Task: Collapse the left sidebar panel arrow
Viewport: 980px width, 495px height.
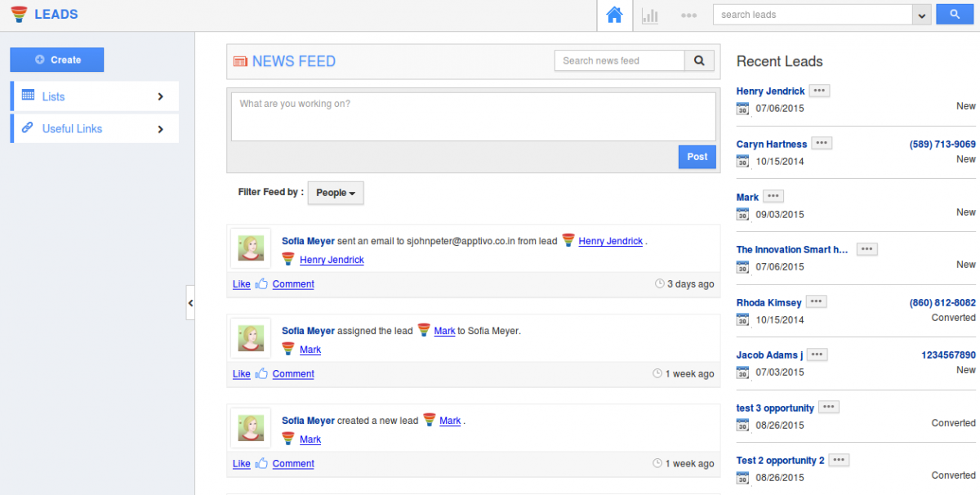Action: (190, 303)
